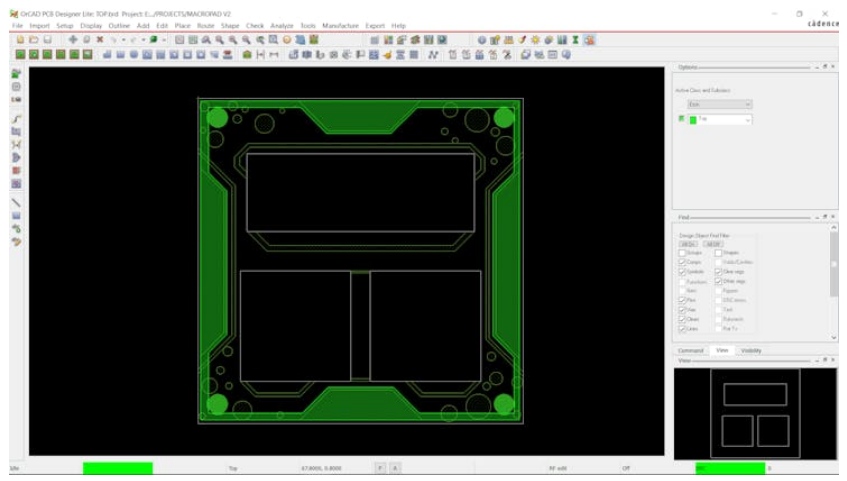This screenshot has width=847, height=481.
Task: Click the All On button in Find panel
Action: pos(688,243)
